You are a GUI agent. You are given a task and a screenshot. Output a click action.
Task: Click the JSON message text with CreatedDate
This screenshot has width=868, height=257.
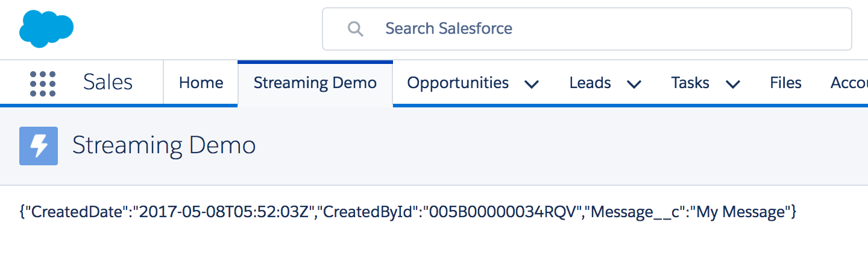pos(408,212)
